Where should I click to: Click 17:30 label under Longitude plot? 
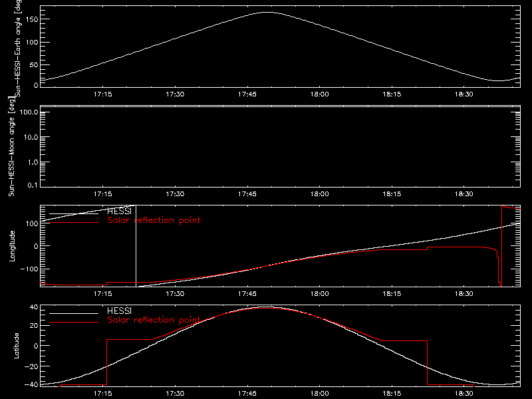[x=175, y=293]
